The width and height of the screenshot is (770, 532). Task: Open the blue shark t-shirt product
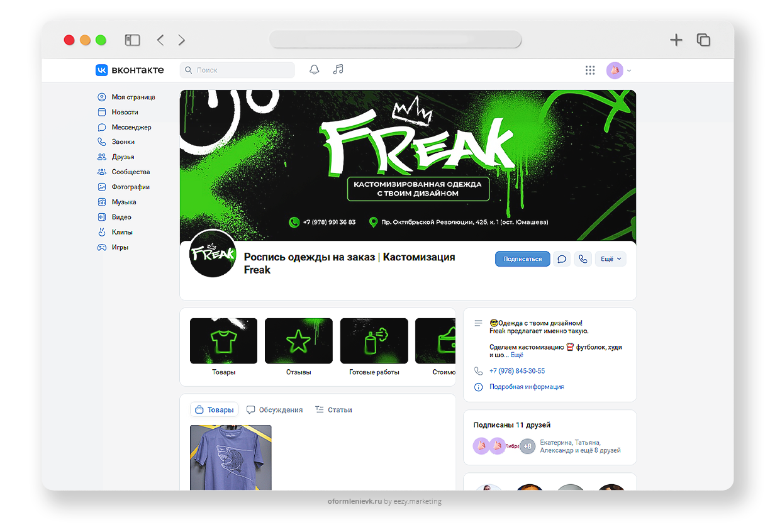tap(231, 457)
